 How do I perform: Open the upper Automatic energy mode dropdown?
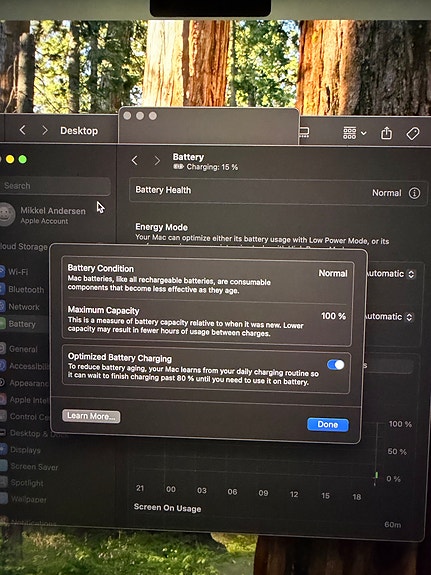tap(391, 274)
